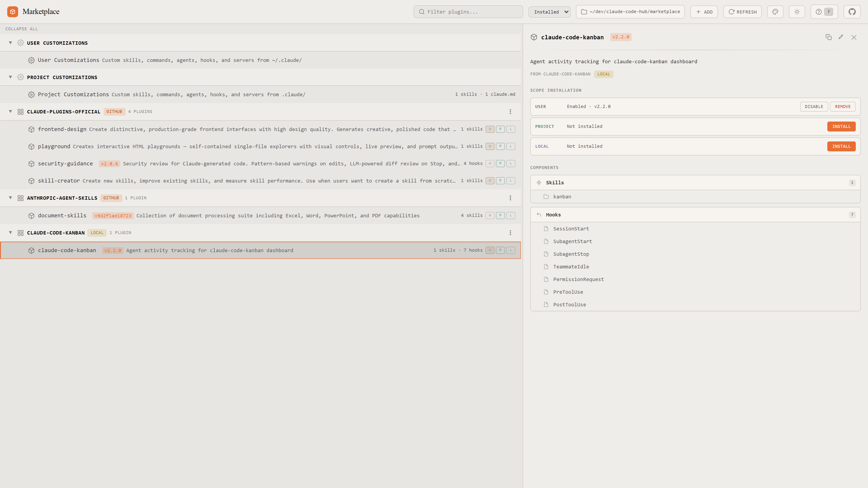Open the GitHub link icon
868x488 pixels.
852,12
